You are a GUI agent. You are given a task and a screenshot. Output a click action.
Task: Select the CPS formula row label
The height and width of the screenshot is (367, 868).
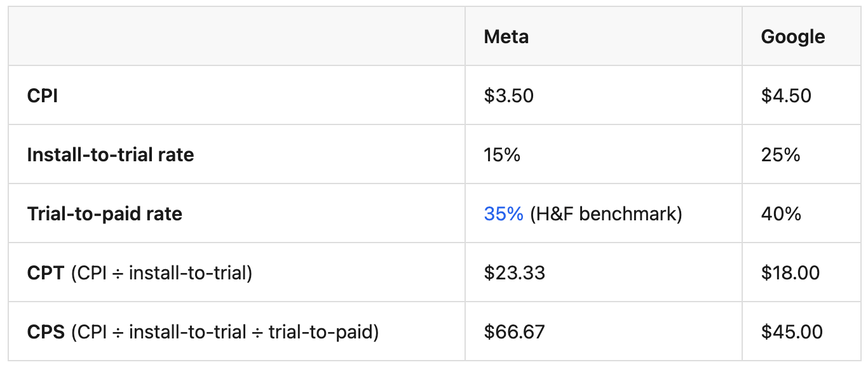coord(203,332)
